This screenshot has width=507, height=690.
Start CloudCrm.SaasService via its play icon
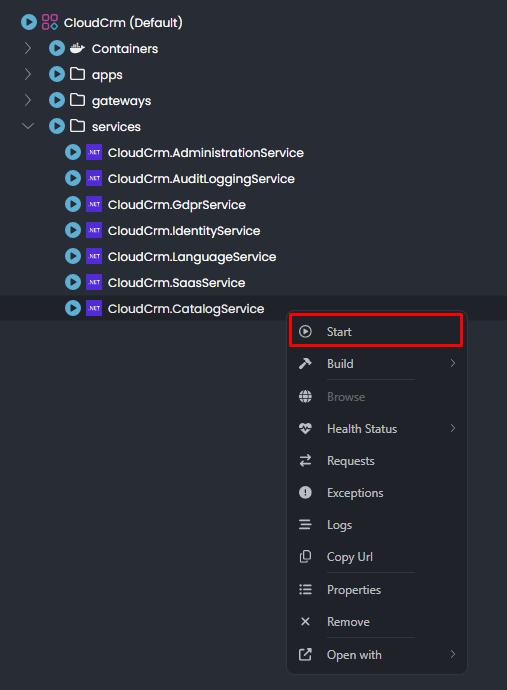73,282
